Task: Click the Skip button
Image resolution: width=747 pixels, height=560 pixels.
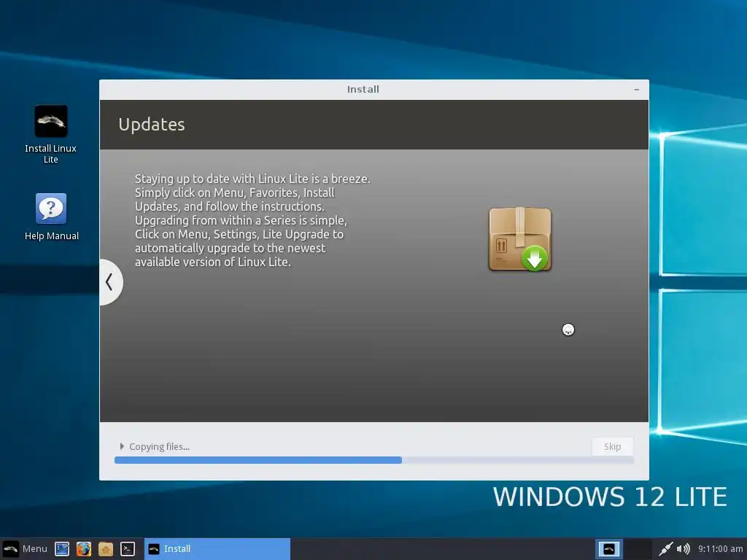Action: [612, 447]
